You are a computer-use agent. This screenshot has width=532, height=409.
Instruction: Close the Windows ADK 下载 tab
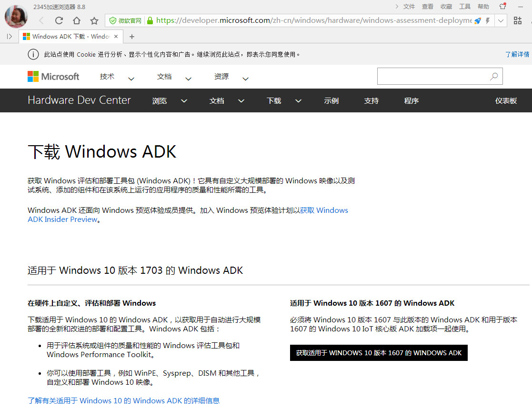point(116,36)
